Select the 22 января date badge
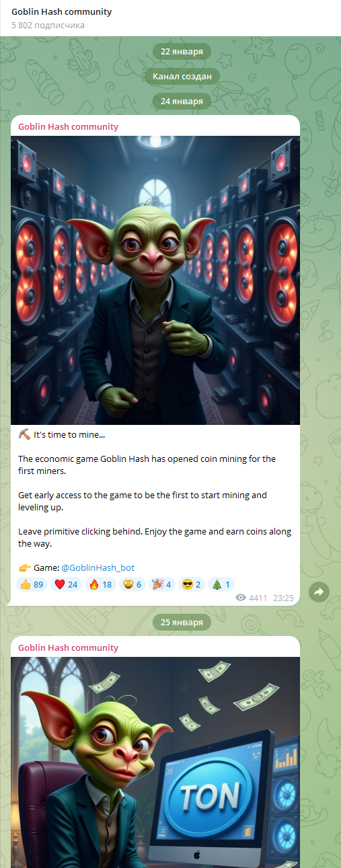This screenshot has width=341, height=868. pos(182,52)
